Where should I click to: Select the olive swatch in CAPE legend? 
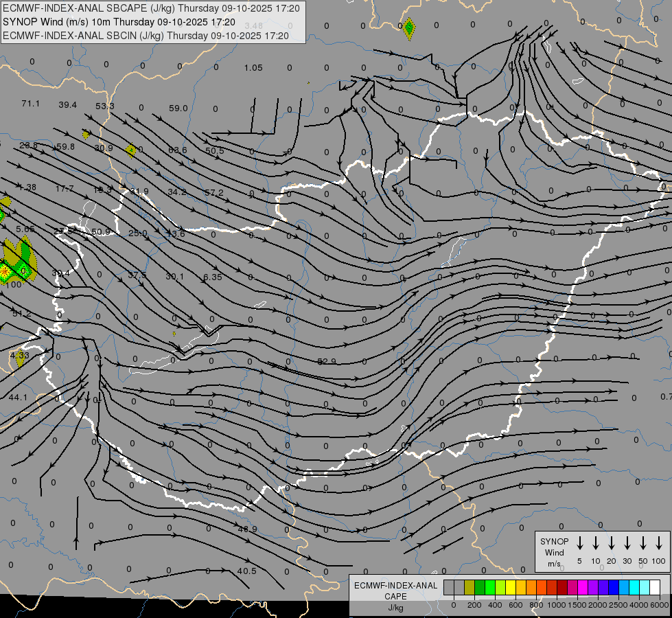470,587
